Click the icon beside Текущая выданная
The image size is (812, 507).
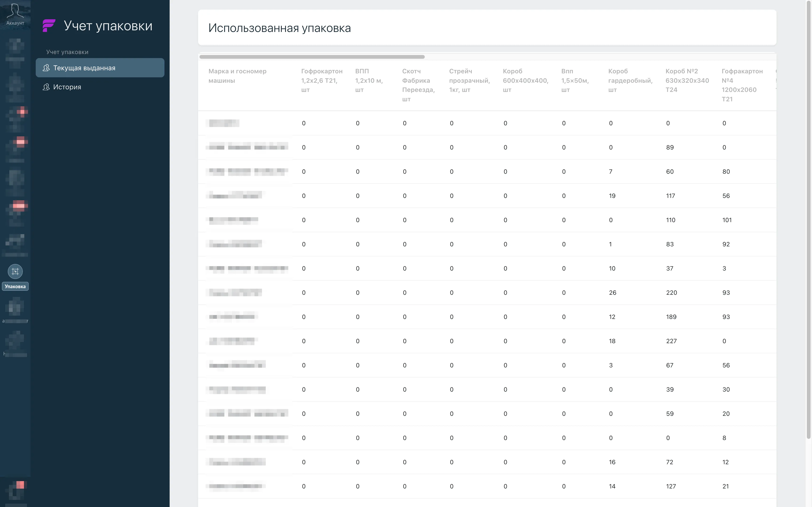point(46,68)
